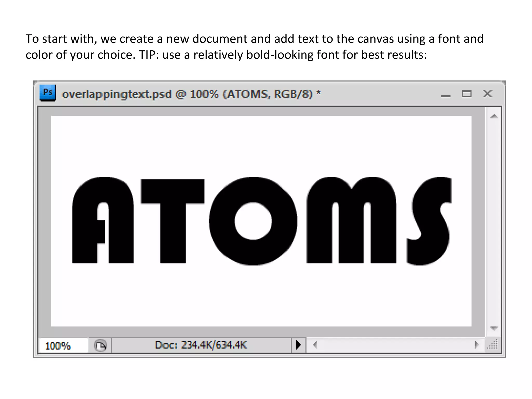Click the vertical scrollbar up arrow
The height and width of the screenshot is (399, 532).
(494, 117)
